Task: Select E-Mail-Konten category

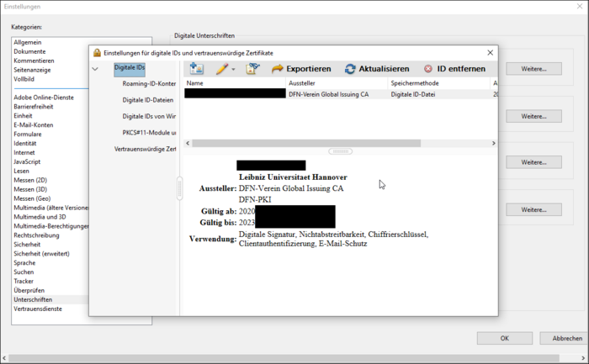Action: (34, 125)
